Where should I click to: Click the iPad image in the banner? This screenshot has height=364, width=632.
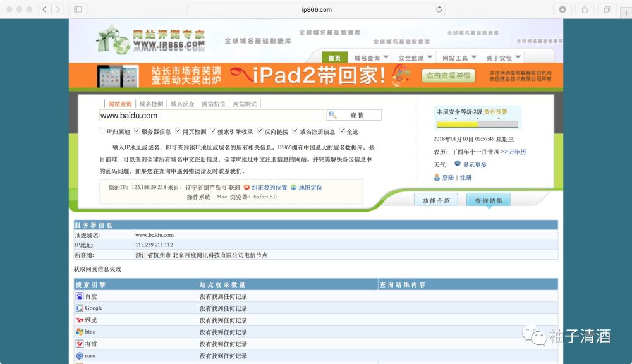pyautogui.click(x=118, y=76)
